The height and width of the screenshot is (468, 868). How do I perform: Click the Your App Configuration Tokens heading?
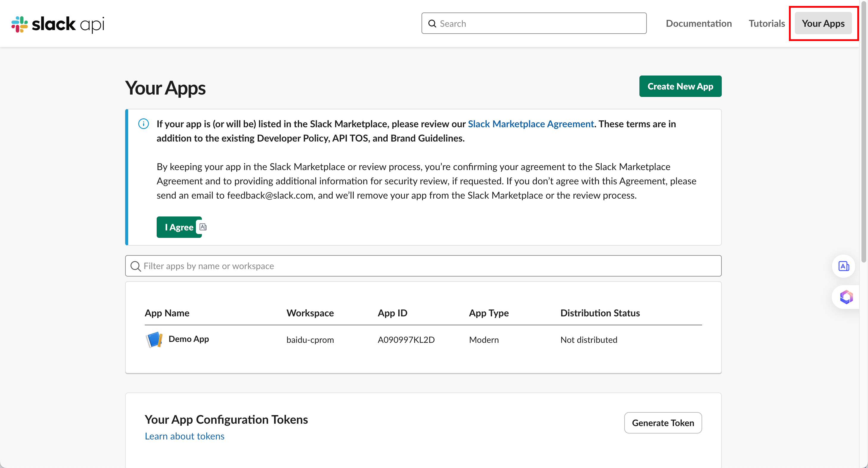(226, 420)
